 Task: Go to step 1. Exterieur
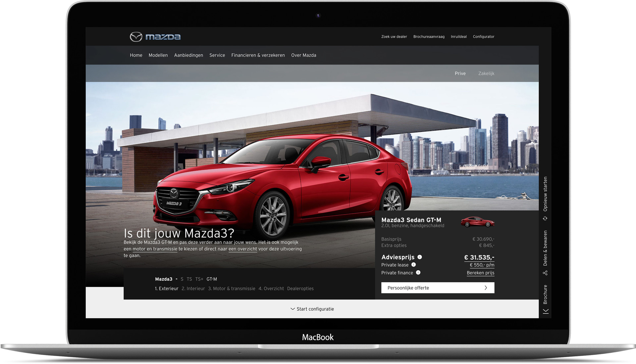pyautogui.click(x=166, y=289)
